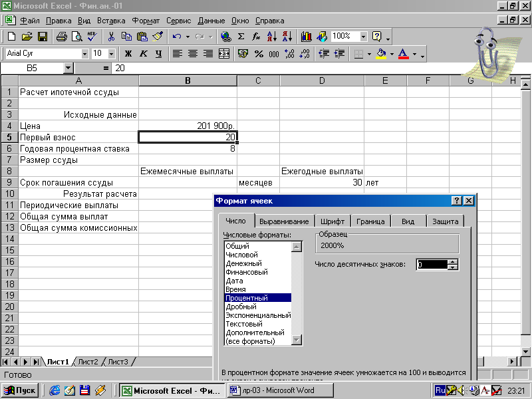Open the Insert Function fx icon

(x=257, y=37)
